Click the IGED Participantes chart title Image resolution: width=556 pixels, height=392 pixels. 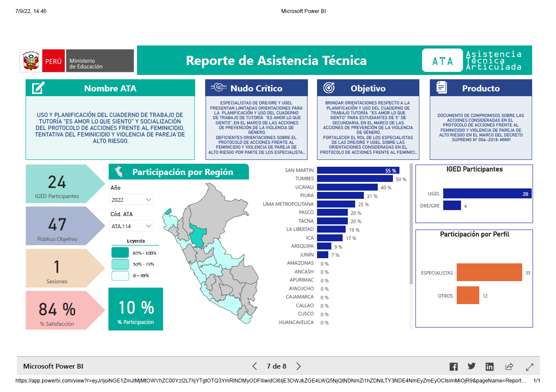(x=474, y=169)
